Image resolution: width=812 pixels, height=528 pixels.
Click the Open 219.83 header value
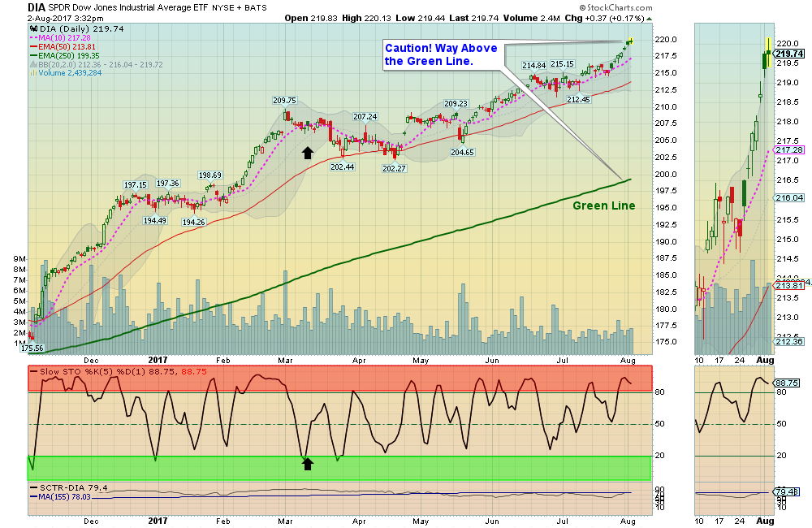(311, 18)
